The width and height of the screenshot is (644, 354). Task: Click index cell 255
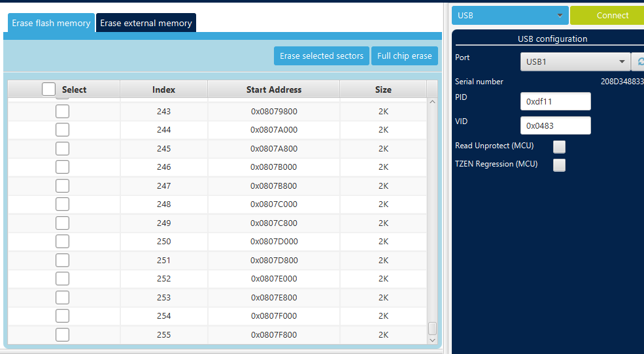point(163,335)
